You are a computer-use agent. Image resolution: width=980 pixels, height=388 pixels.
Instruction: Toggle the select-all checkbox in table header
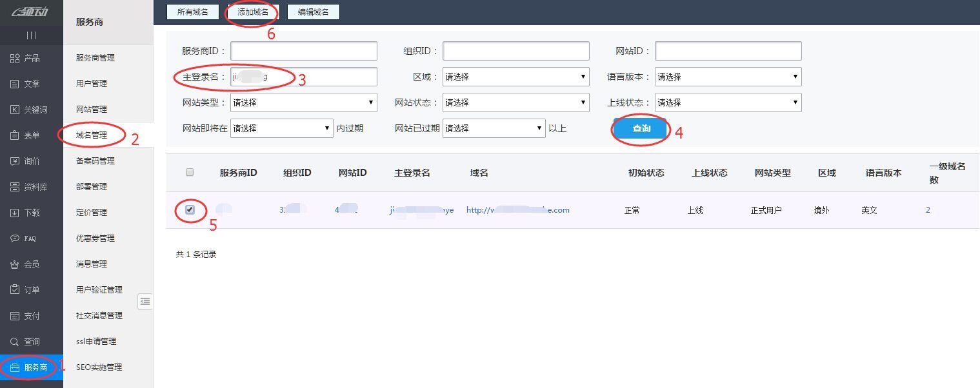(x=190, y=172)
